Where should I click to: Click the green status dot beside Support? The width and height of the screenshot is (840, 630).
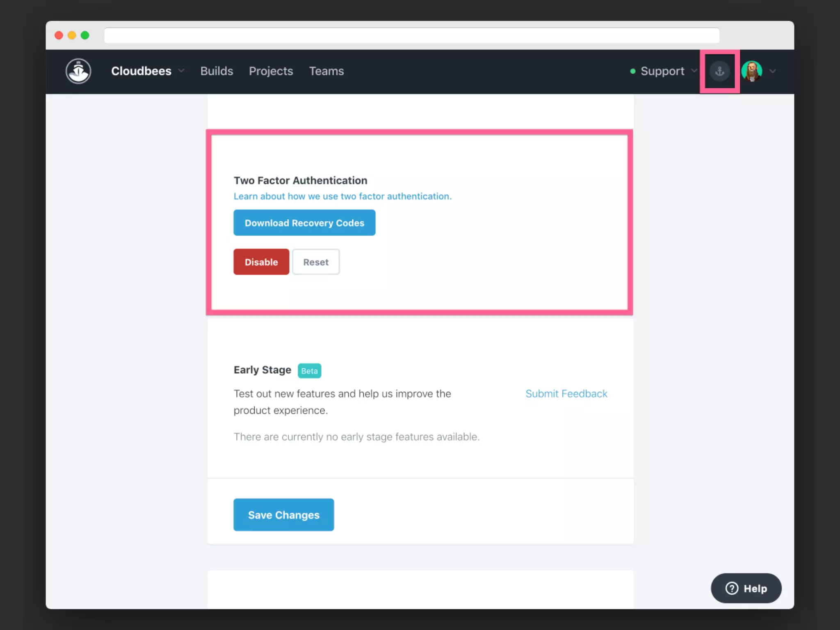(633, 71)
